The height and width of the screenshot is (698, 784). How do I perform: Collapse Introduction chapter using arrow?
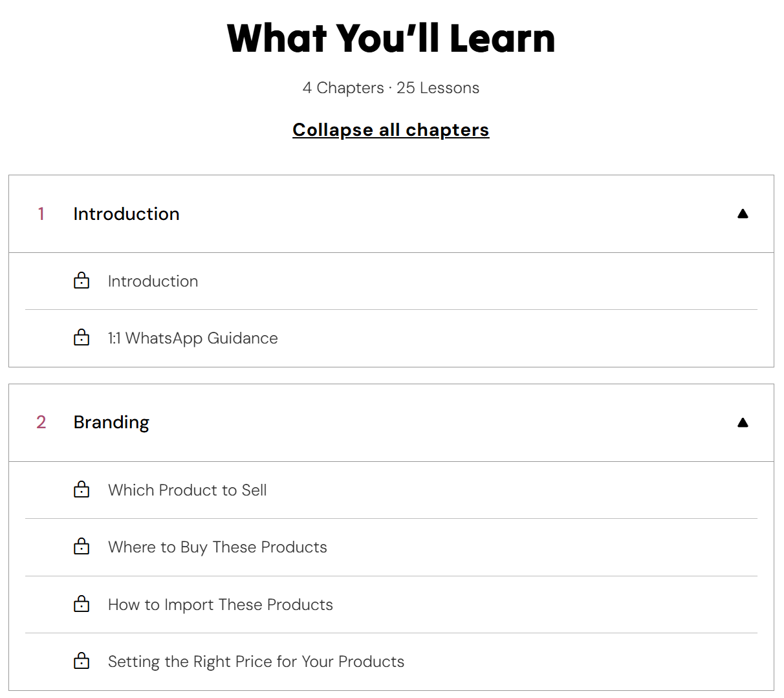[743, 213]
